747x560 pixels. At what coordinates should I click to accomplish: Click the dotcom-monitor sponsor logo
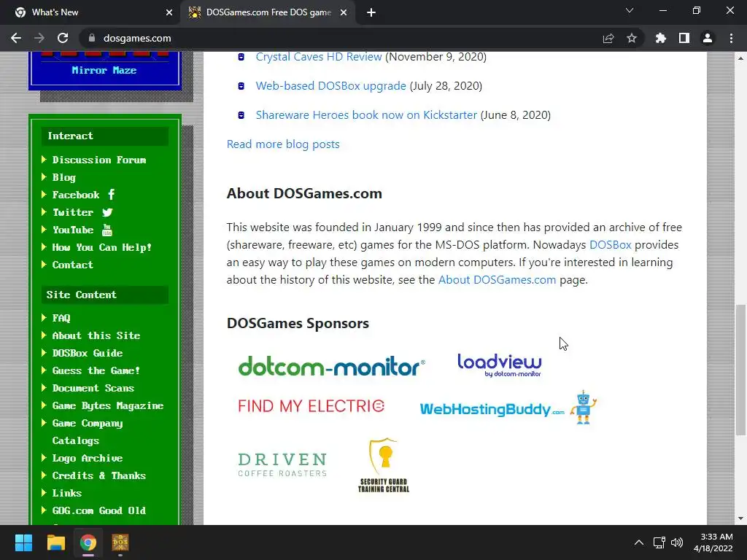(332, 366)
